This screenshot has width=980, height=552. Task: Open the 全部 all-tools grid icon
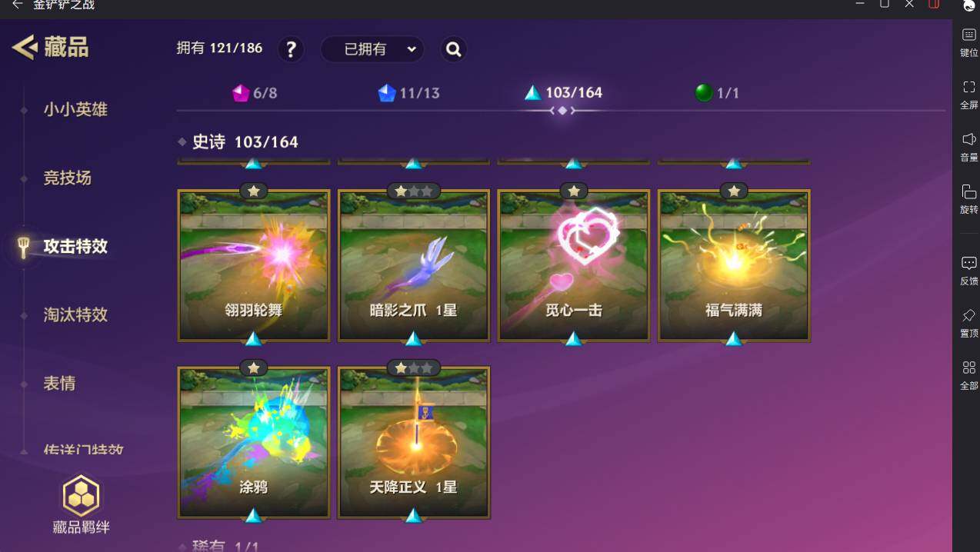(x=969, y=367)
